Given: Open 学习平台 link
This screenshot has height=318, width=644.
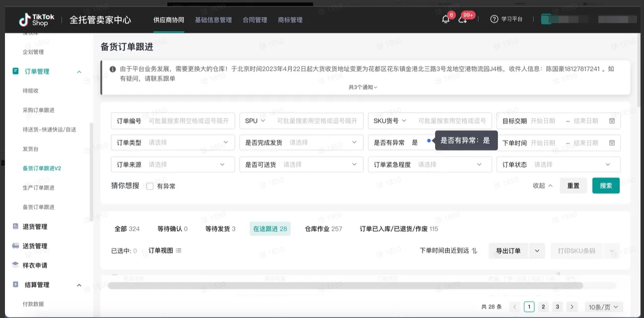Looking at the screenshot, I should coord(512,19).
